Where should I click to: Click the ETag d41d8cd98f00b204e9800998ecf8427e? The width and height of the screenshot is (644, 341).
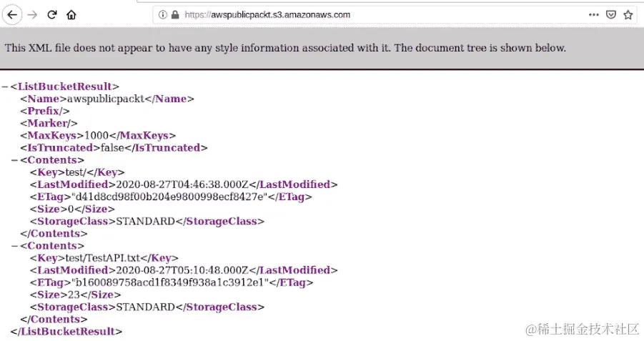169,197
